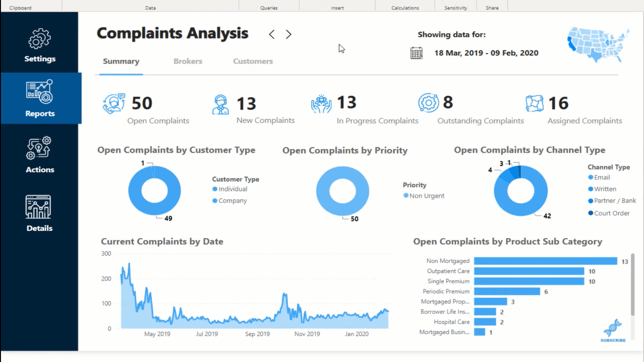Click the Outstanding Complaints gear icon

coord(429,103)
